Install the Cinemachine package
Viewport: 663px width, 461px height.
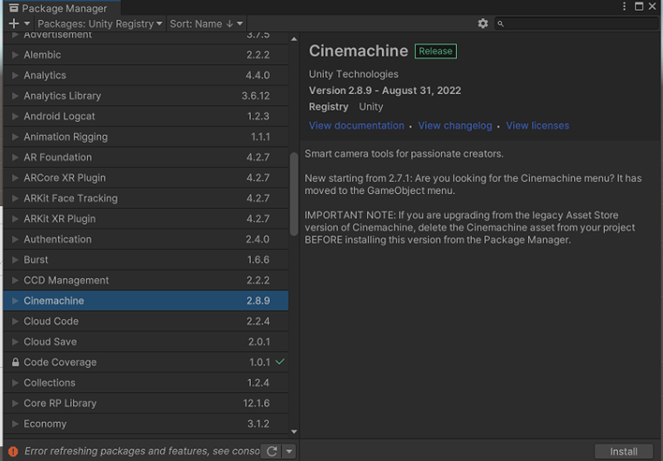click(x=624, y=451)
